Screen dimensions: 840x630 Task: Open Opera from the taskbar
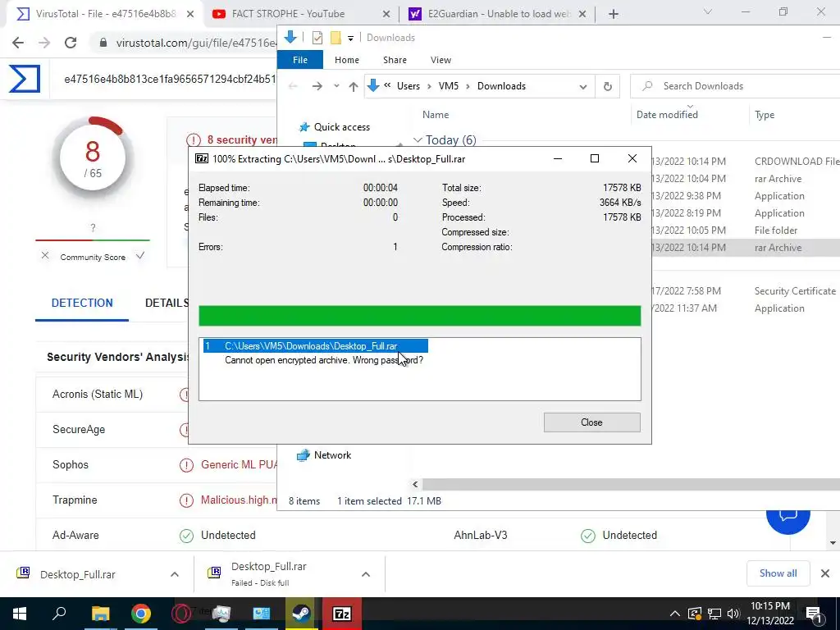181,614
